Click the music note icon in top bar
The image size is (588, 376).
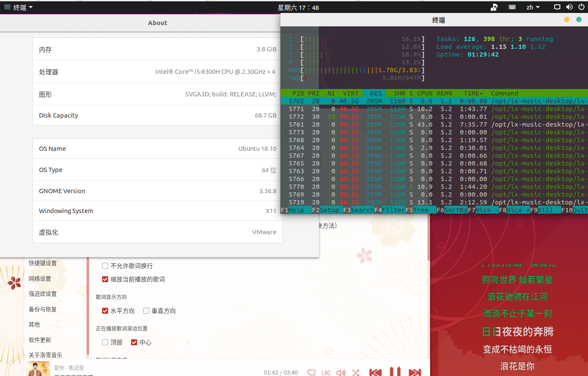pos(494,7)
